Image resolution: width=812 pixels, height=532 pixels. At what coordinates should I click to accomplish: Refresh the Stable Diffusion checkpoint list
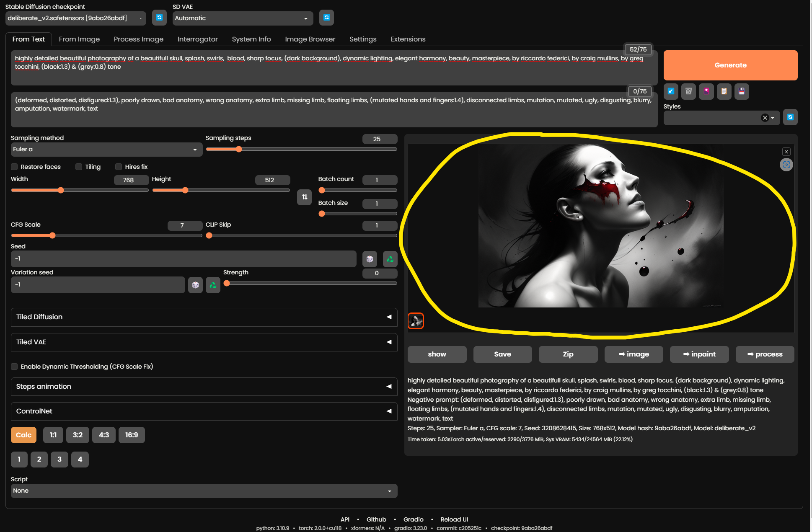coord(159,18)
